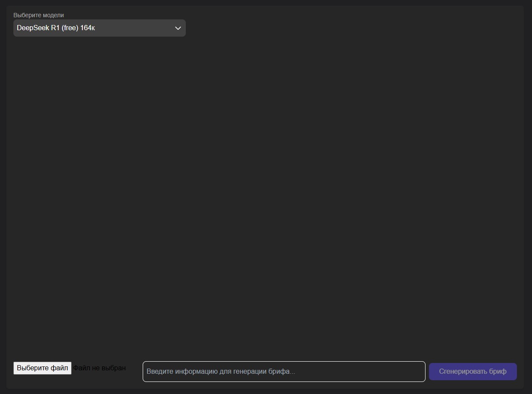Click the selected model name in the dropdown
Image resolution: width=532 pixels, height=394 pixels.
(56, 28)
